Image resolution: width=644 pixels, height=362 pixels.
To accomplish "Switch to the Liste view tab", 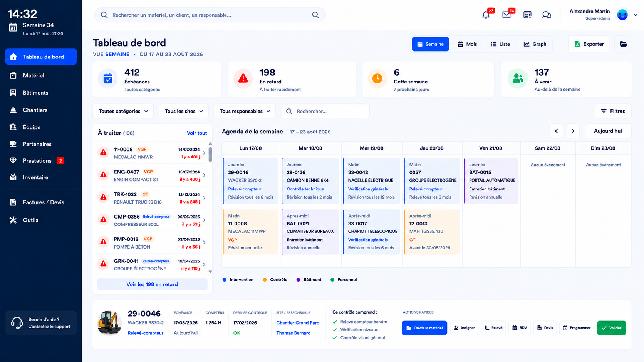I will (500, 44).
